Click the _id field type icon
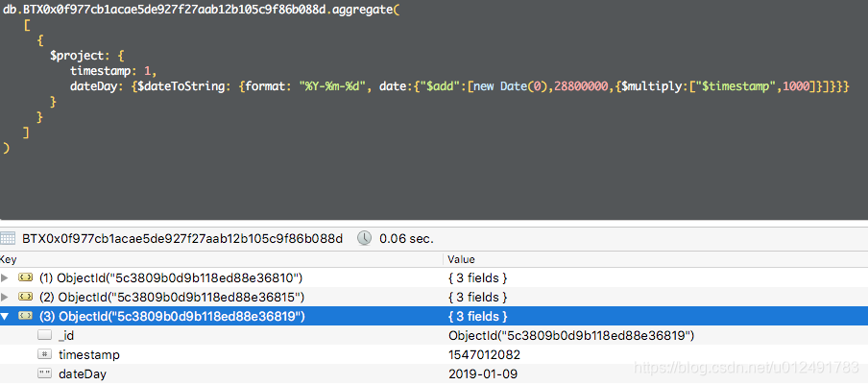This screenshot has width=868, height=385. point(45,335)
